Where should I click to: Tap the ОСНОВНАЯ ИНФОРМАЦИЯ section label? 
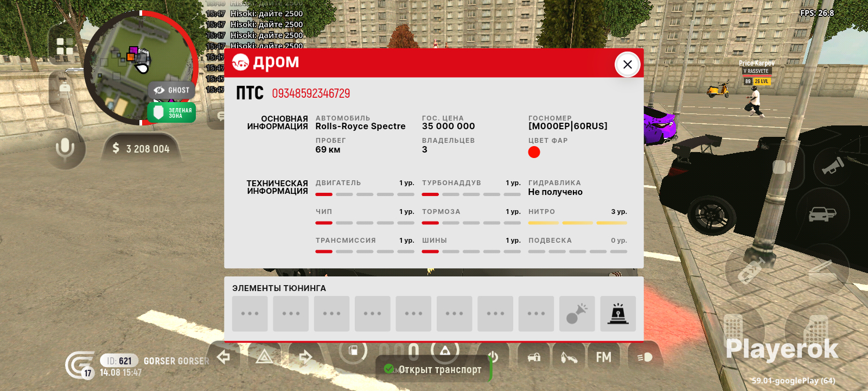pos(277,123)
